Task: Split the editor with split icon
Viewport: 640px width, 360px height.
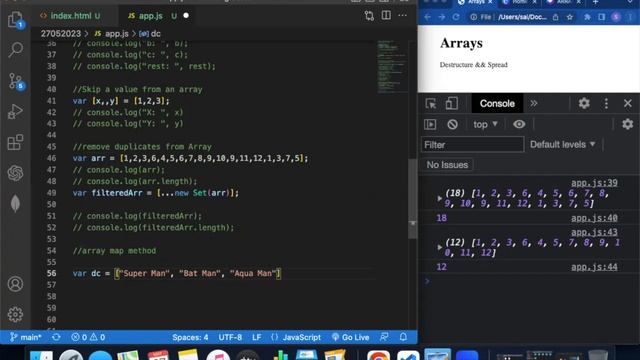Action: pos(386,16)
